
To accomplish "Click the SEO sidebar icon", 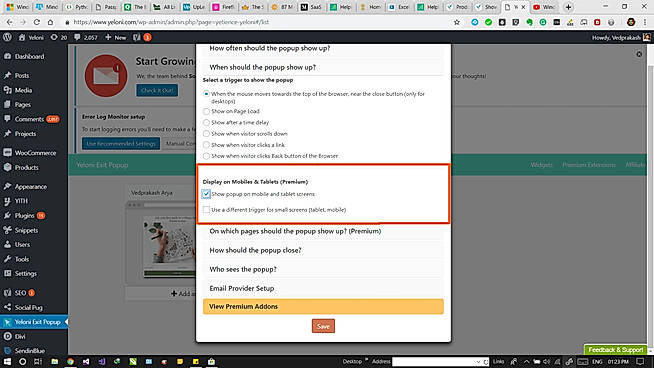I will coord(8,293).
